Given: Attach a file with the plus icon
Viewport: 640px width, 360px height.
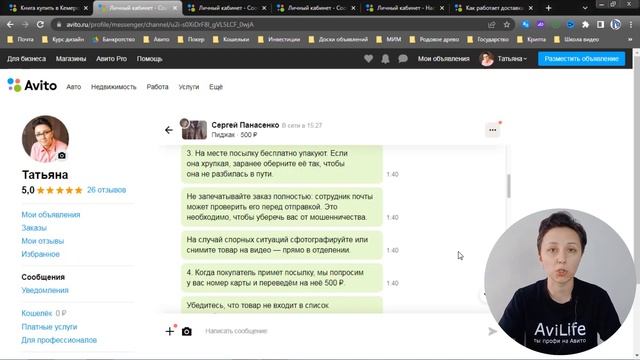Looking at the screenshot, I should [170, 331].
